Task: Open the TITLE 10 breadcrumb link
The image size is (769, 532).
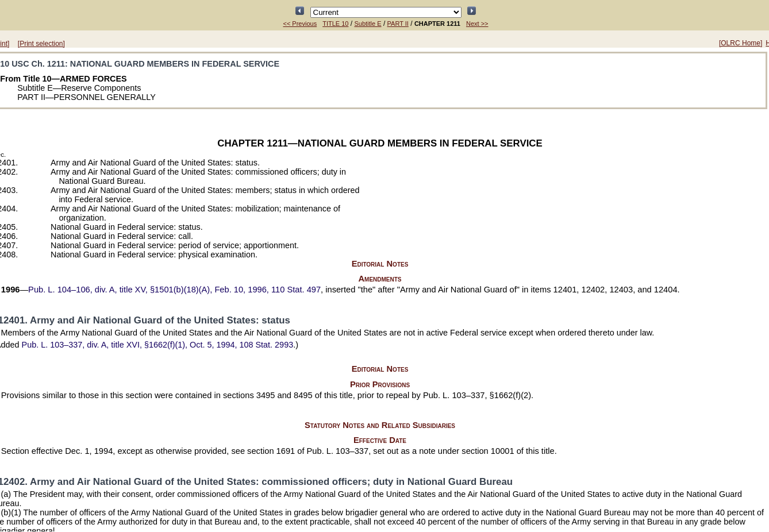Action: tap(335, 24)
